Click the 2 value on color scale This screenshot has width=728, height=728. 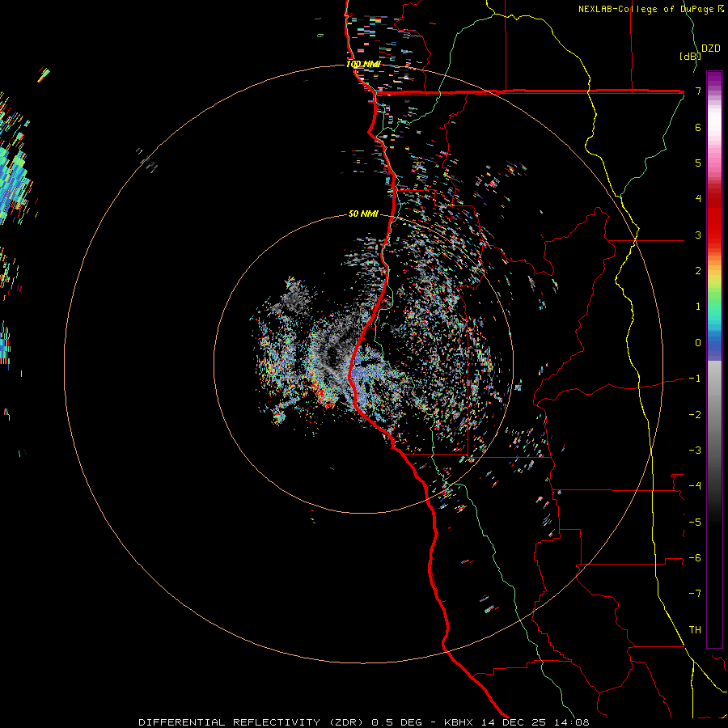point(698,271)
